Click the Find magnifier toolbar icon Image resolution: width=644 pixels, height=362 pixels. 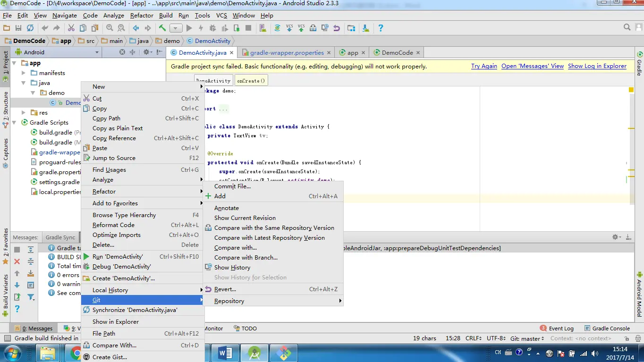tap(110, 28)
